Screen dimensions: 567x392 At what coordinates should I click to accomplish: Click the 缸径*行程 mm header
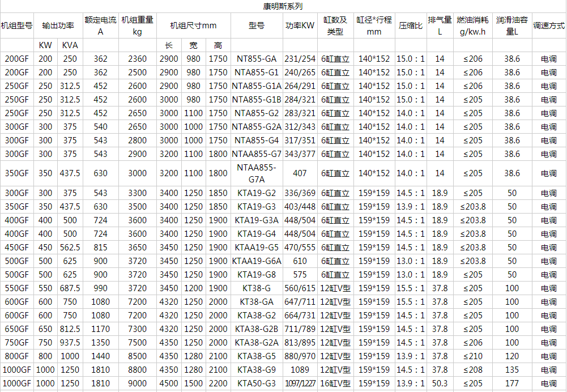(374, 25)
